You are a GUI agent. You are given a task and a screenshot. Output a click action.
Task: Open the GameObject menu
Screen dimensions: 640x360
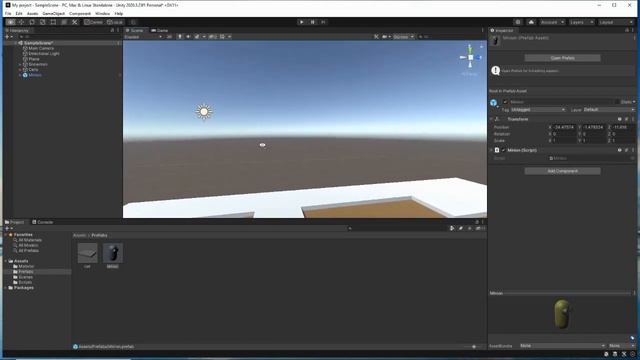[x=54, y=13]
